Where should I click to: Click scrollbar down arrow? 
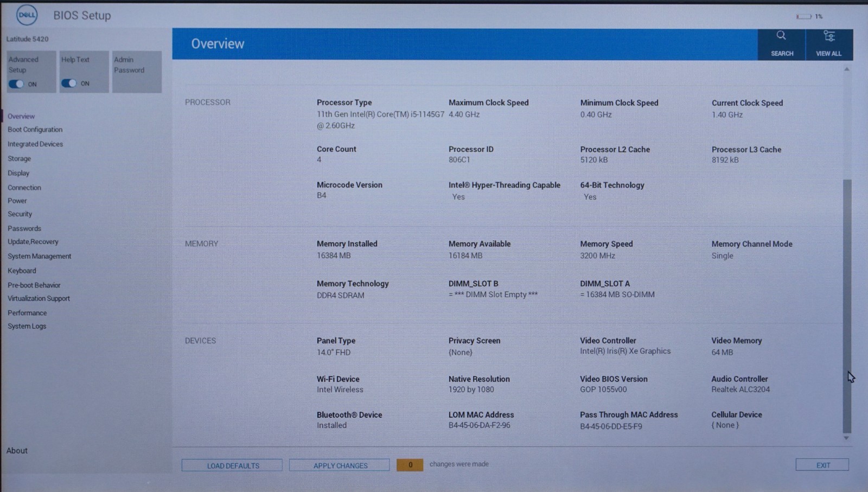(x=846, y=438)
